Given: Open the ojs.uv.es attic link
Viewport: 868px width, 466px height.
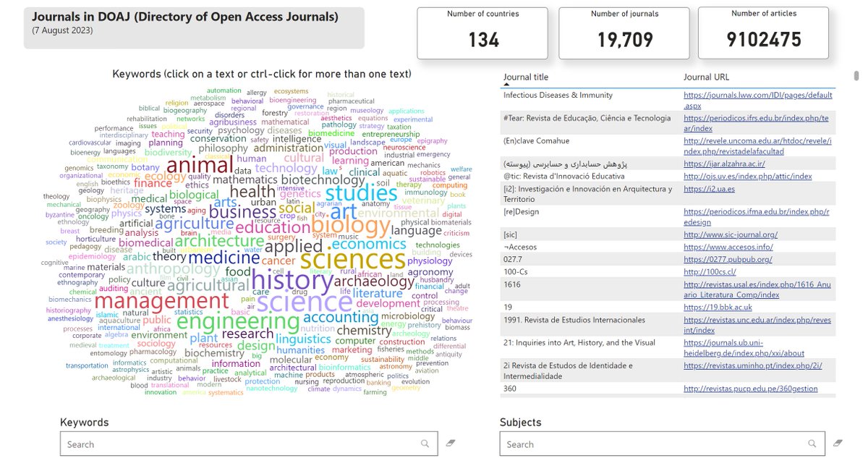Looking at the screenshot, I should [748, 176].
